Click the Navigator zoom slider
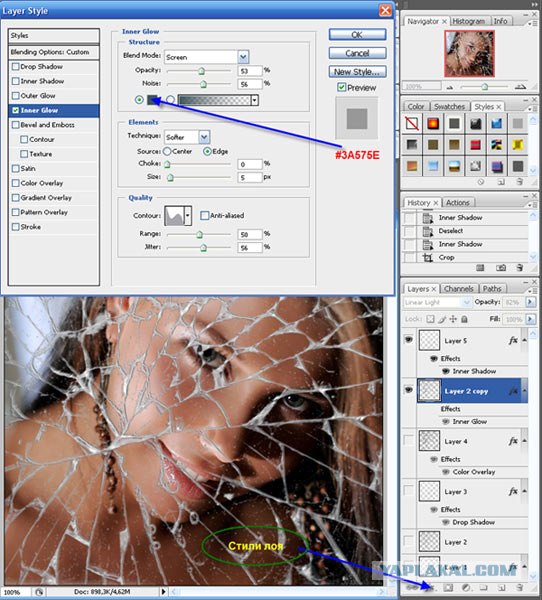542x600 pixels. click(x=484, y=87)
